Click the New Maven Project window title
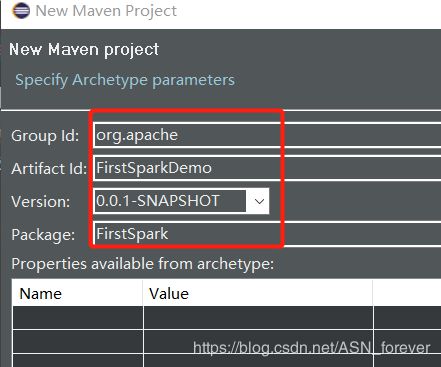Viewport: 441px width, 367px height. point(106,11)
